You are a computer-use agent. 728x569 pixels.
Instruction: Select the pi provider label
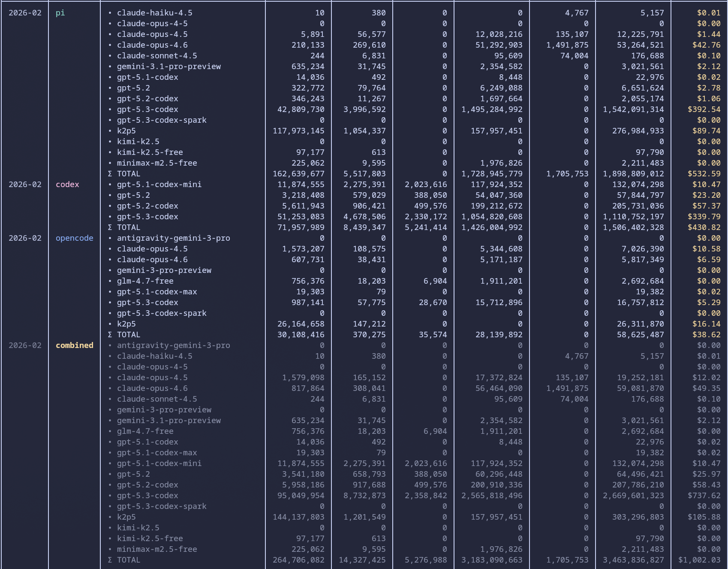[x=60, y=13]
